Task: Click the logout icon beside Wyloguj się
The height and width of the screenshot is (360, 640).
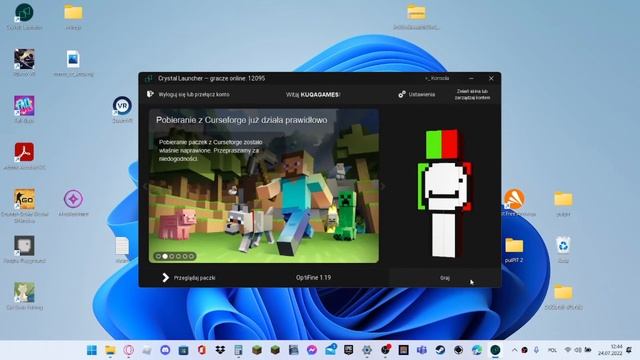Action: pos(150,94)
